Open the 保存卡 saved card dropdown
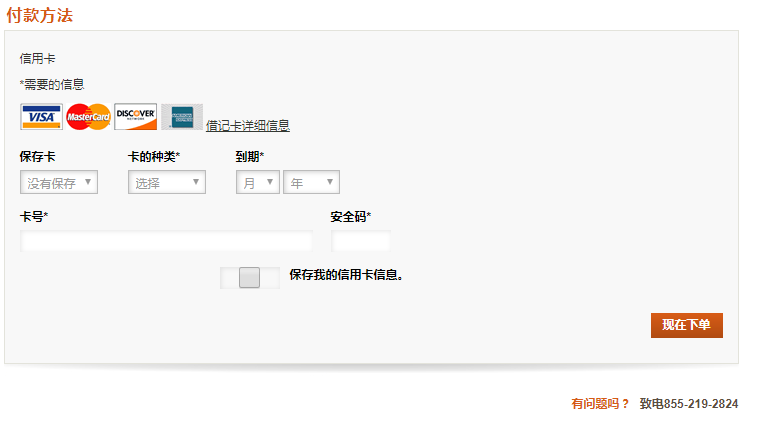 (x=59, y=182)
